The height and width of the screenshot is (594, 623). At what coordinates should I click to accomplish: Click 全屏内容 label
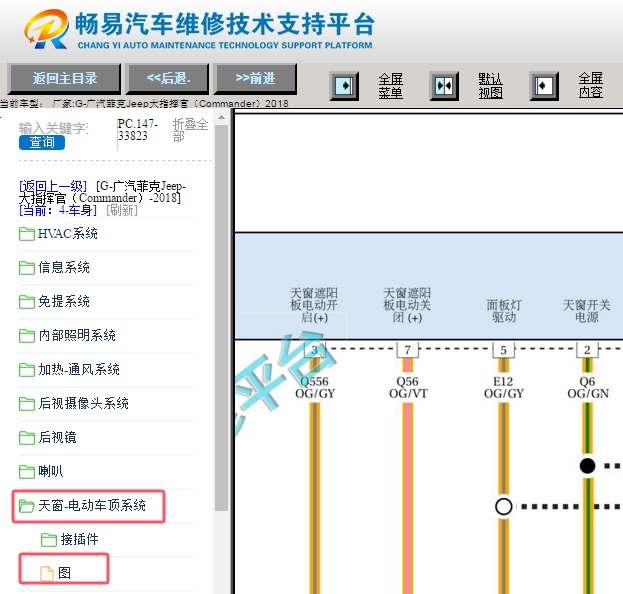coord(590,86)
